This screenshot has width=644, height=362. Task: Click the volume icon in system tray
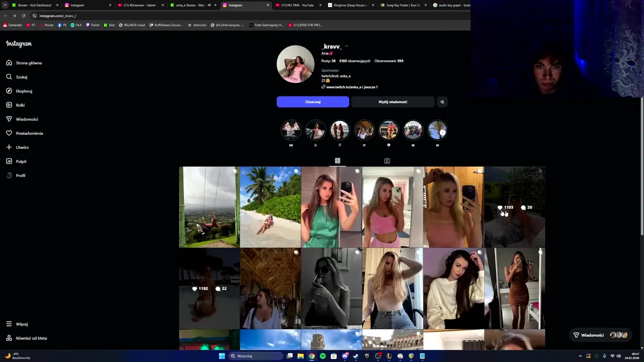point(618,356)
